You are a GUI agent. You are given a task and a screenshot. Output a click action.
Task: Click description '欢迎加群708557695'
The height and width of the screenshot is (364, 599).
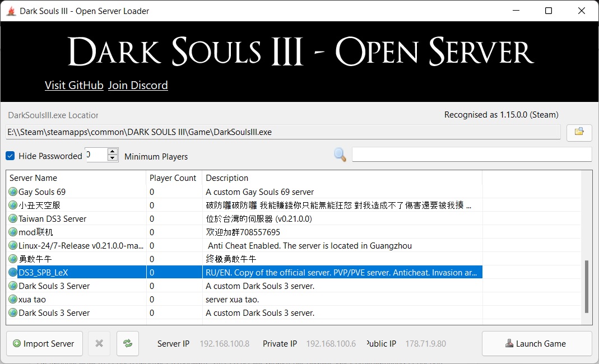tap(243, 232)
